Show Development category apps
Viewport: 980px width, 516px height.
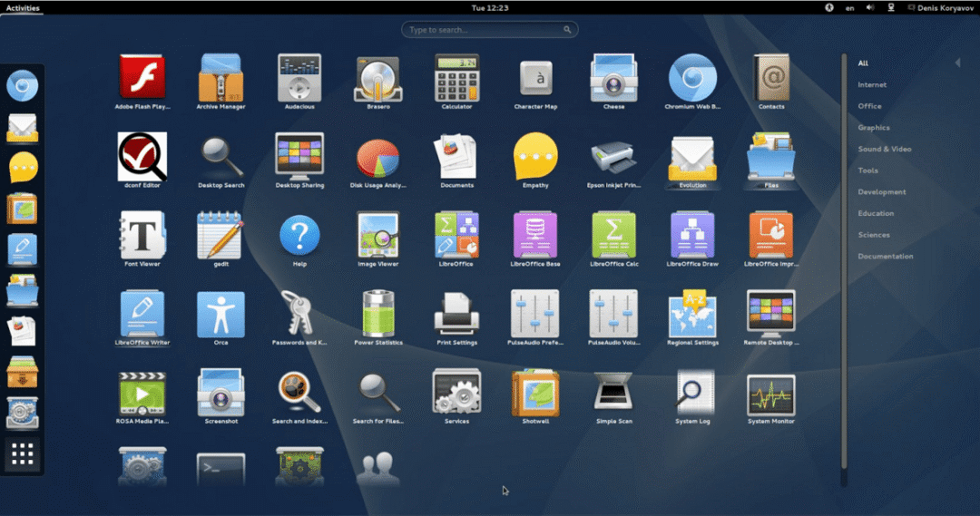coord(882,191)
